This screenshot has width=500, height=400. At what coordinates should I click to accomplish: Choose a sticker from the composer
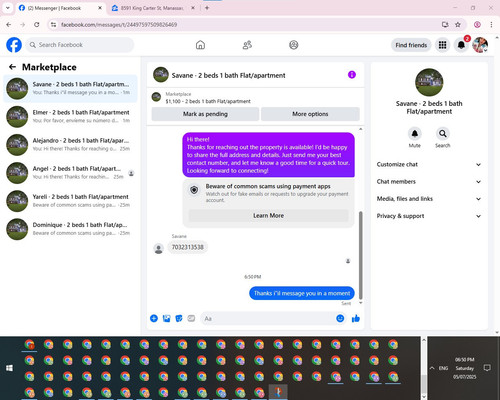(x=179, y=318)
